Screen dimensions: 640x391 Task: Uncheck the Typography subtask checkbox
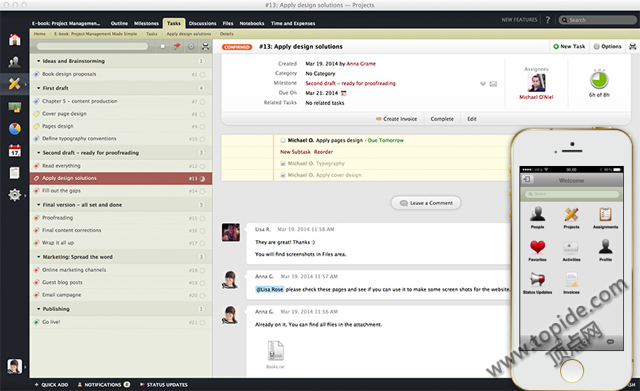click(x=282, y=164)
